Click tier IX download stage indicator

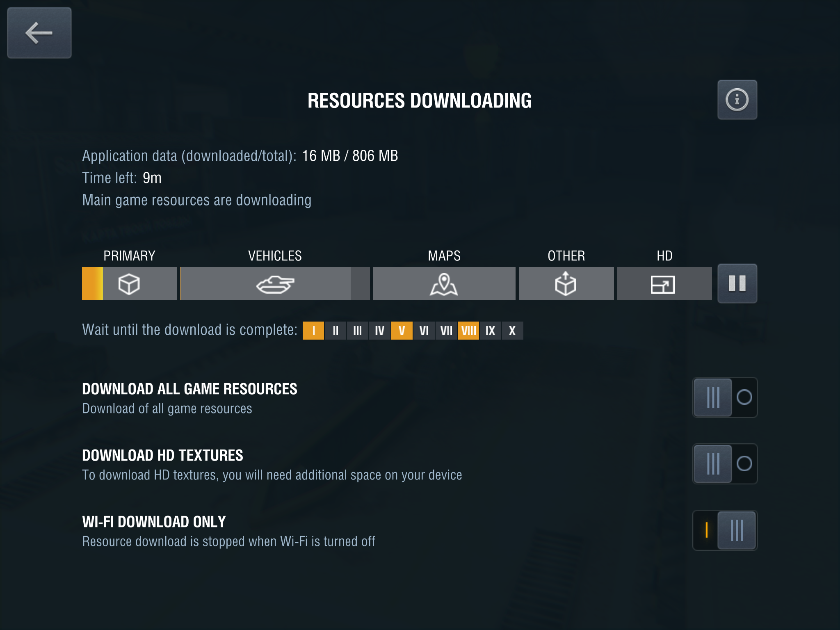pyautogui.click(x=489, y=331)
